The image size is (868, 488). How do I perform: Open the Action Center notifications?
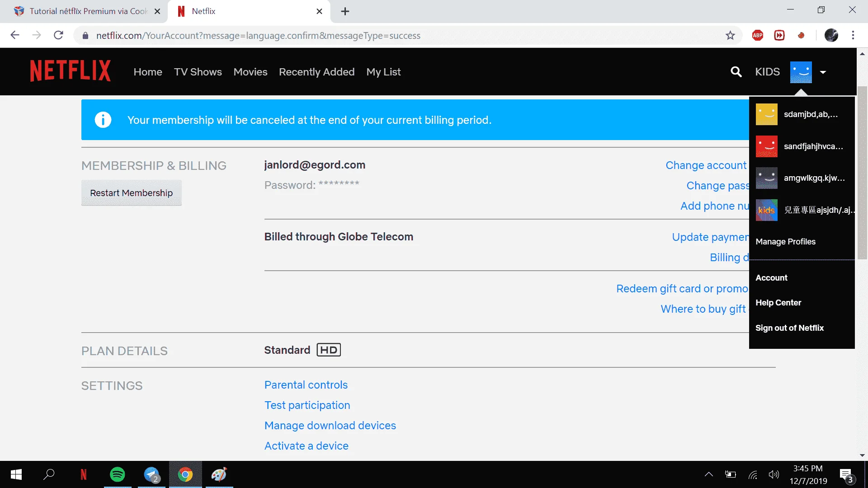click(846, 475)
